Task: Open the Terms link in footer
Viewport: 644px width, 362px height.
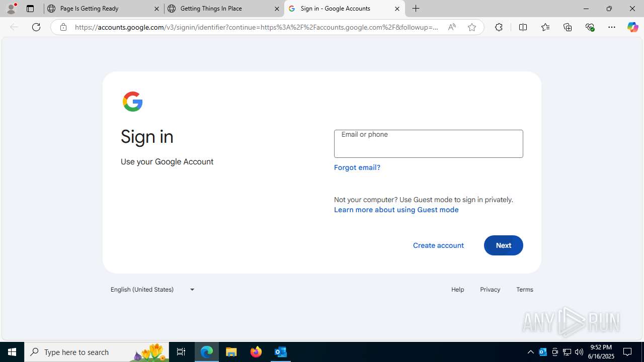Action: tap(525, 290)
